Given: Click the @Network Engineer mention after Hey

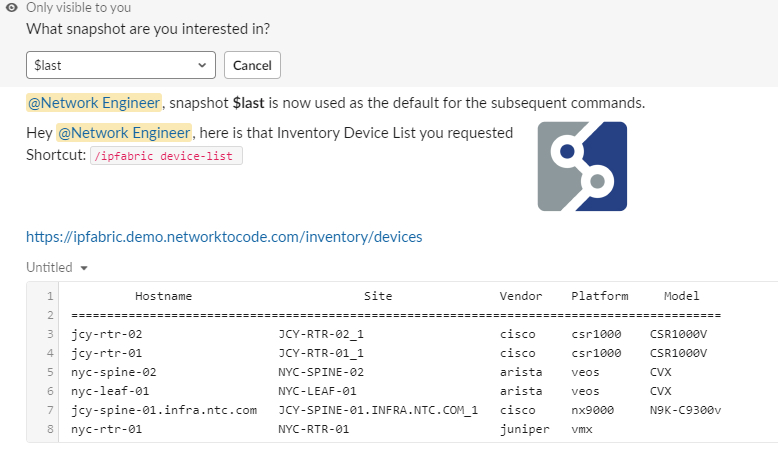Looking at the screenshot, I should tap(124, 133).
